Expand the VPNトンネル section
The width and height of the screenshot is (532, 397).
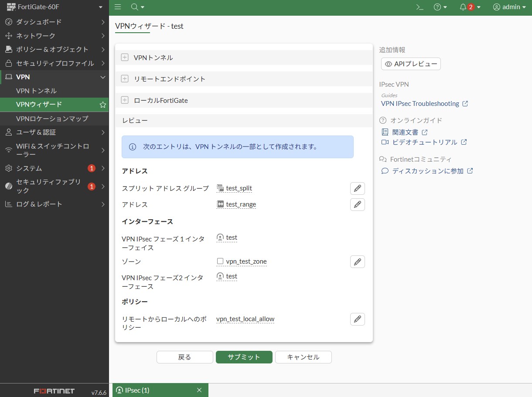[x=125, y=58]
